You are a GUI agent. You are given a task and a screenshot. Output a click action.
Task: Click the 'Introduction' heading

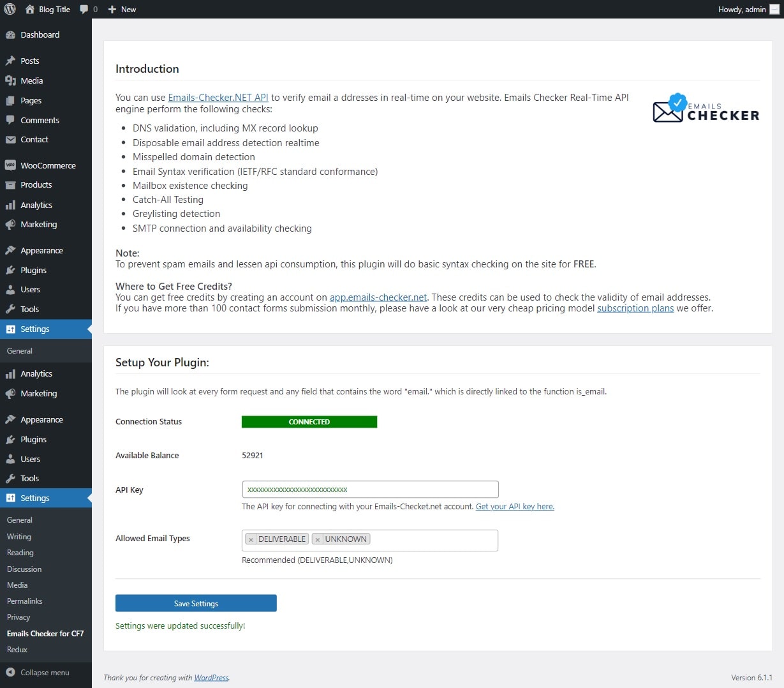[x=147, y=69]
